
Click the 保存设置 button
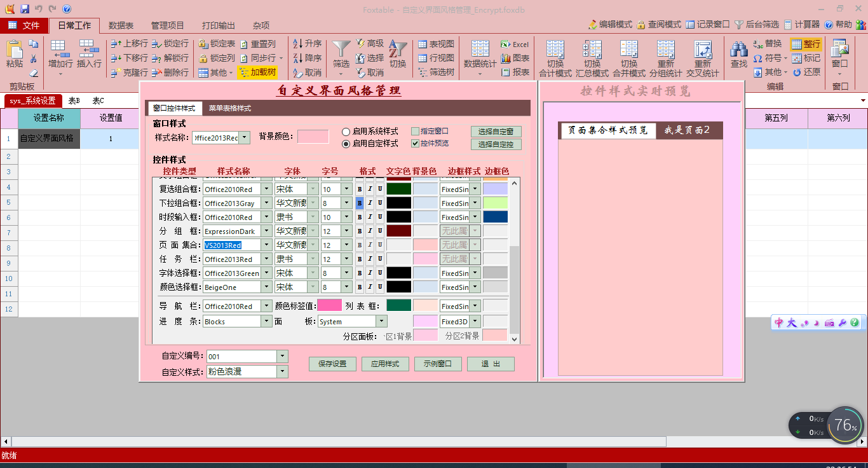click(x=332, y=364)
